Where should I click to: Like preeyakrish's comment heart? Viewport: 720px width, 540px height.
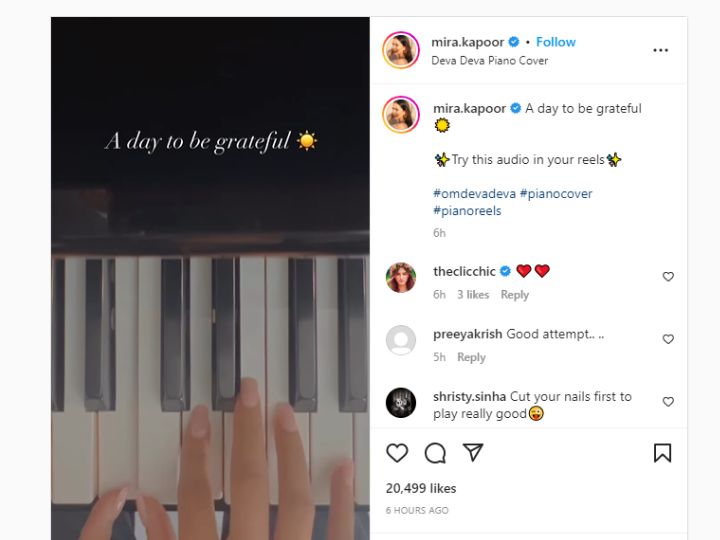(x=668, y=339)
